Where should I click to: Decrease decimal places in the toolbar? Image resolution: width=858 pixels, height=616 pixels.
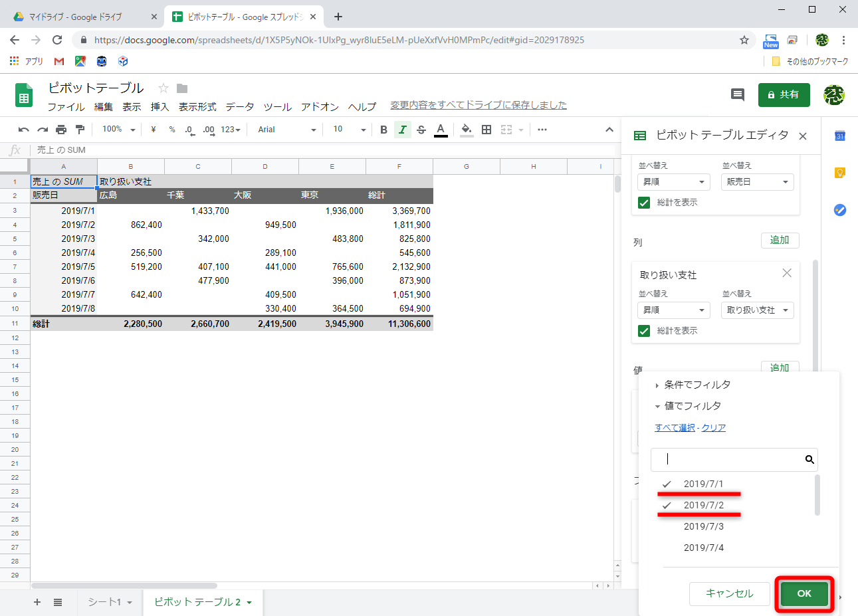(x=189, y=129)
